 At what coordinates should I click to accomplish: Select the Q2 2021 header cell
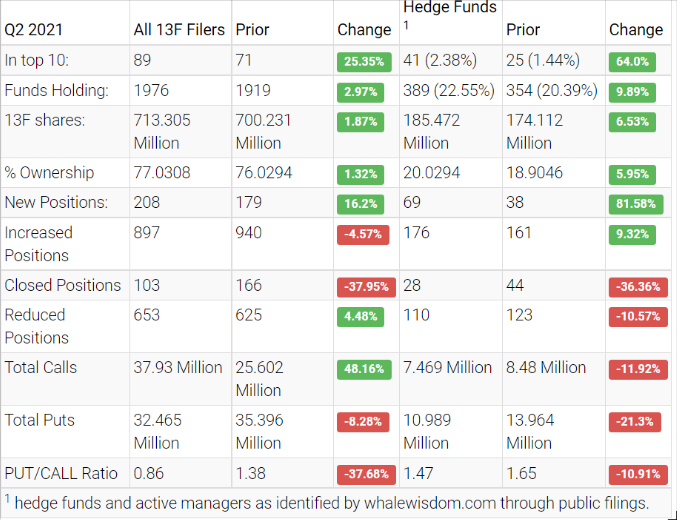(33, 29)
